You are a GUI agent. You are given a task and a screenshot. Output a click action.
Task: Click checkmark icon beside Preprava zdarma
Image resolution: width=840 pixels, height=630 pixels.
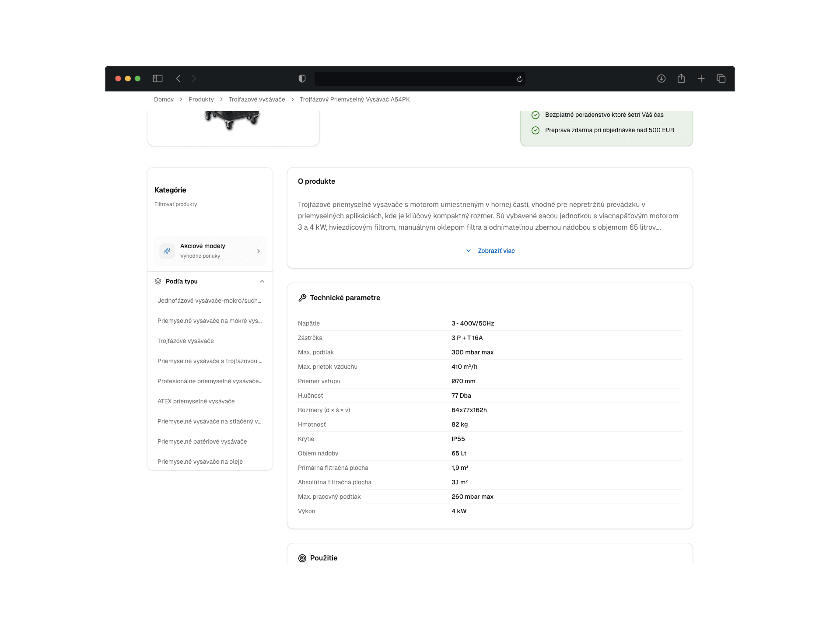[535, 130]
